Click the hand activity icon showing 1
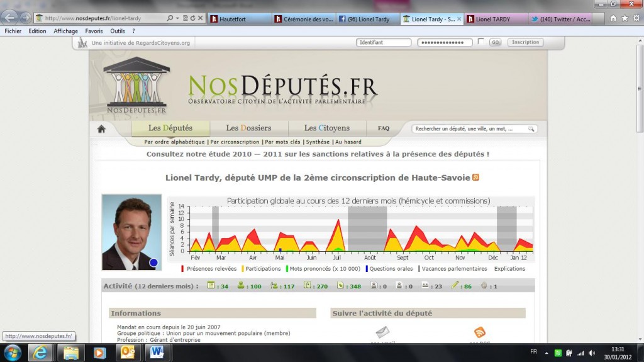Viewport: 644px width, 362px height. point(484,285)
